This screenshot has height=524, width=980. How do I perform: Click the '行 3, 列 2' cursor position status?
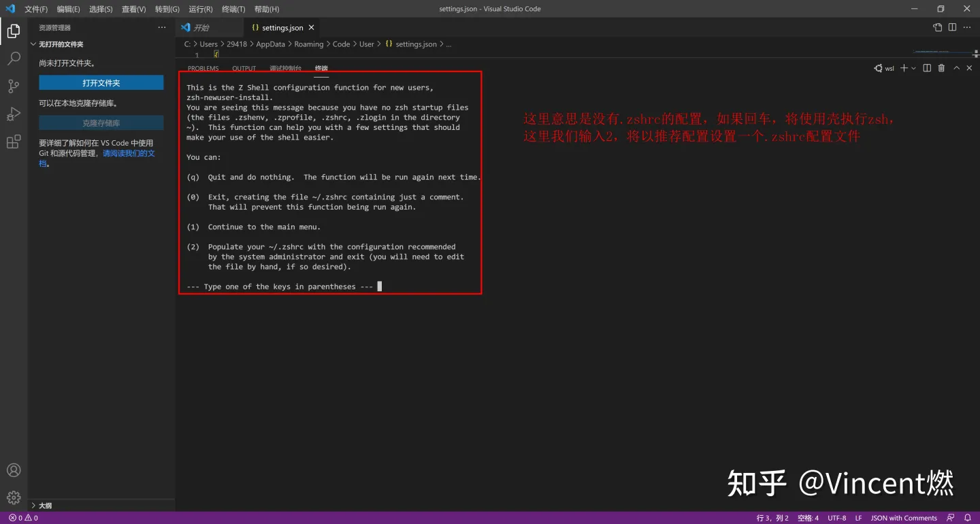coord(772,518)
